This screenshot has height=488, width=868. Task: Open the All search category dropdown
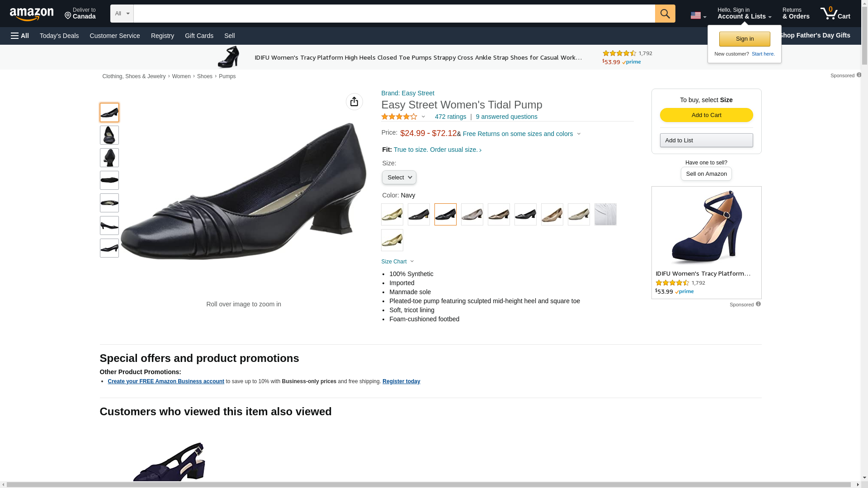tap(122, 14)
